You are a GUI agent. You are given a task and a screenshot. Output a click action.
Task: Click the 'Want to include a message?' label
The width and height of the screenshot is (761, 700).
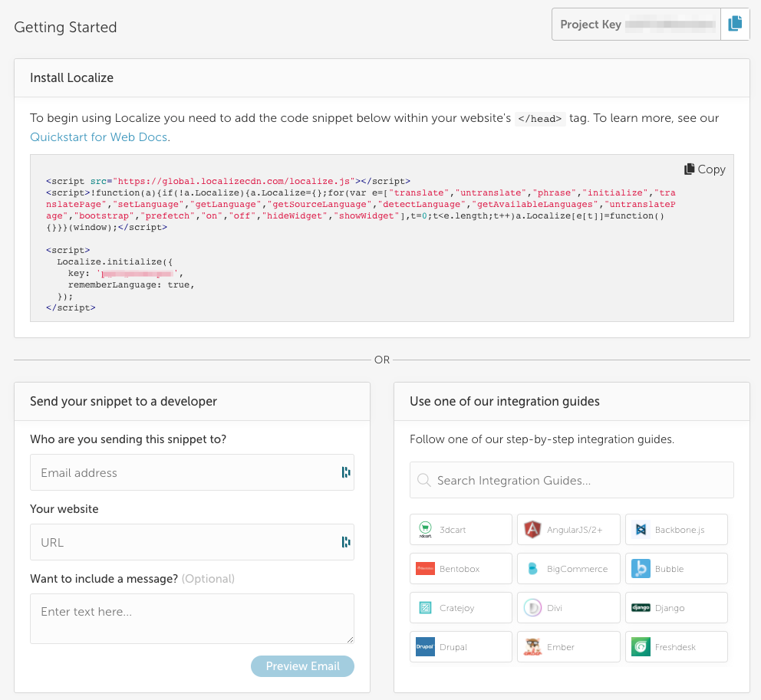click(x=104, y=579)
